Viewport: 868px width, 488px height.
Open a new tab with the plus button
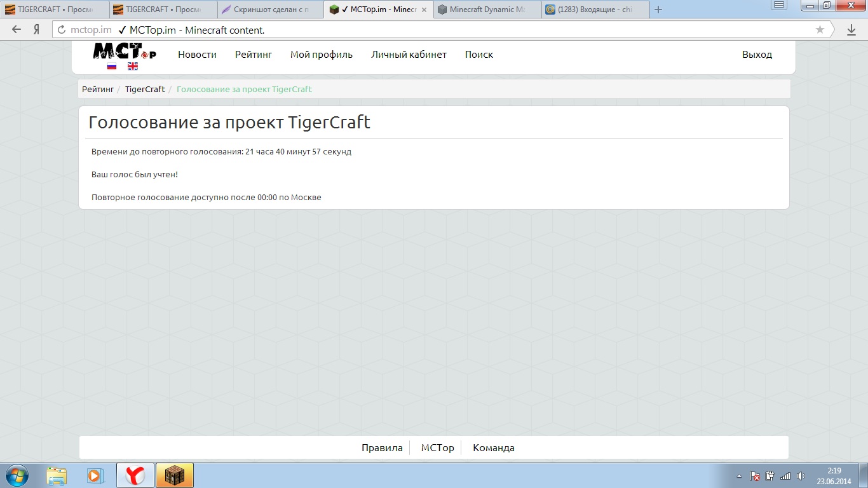point(658,10)
